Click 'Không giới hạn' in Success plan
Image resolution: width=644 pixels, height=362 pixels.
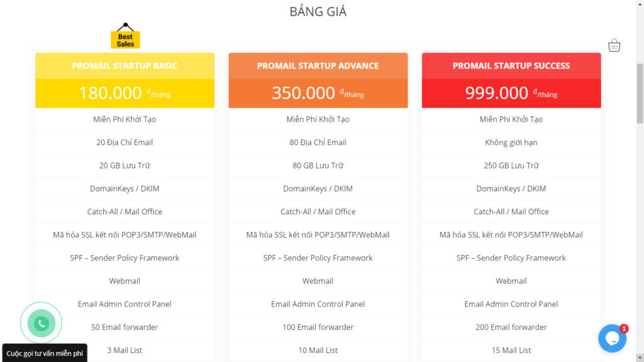click(x=511, y=143)
